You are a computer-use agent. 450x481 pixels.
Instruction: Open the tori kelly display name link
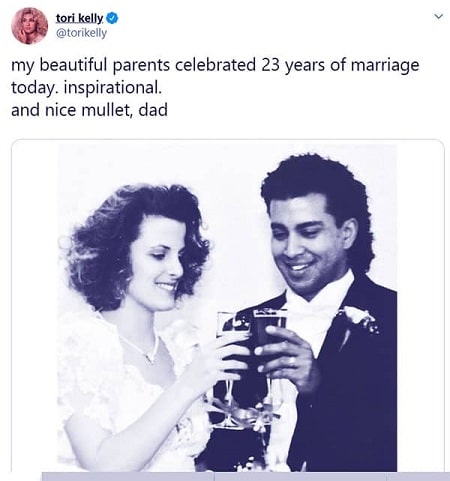tap(80, 18)
